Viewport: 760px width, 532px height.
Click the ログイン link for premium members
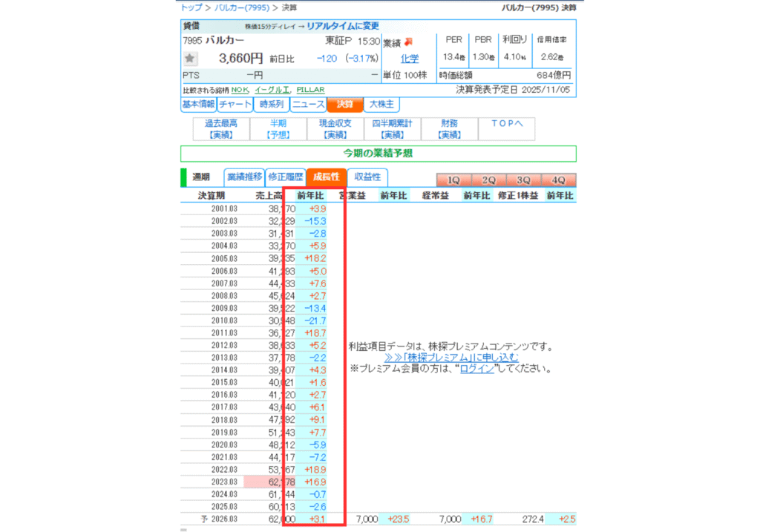click(x=476, y=369)
